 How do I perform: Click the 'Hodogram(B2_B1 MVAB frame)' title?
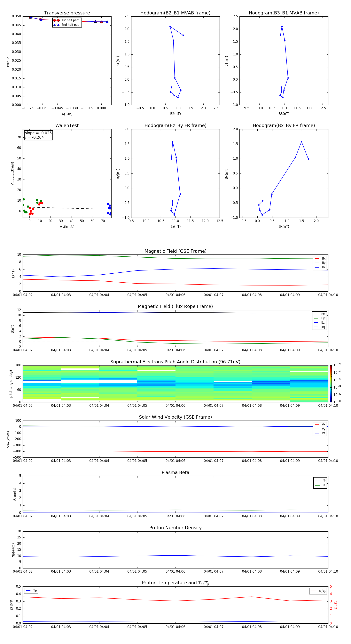pyautogui.click(x=175, y=13)
